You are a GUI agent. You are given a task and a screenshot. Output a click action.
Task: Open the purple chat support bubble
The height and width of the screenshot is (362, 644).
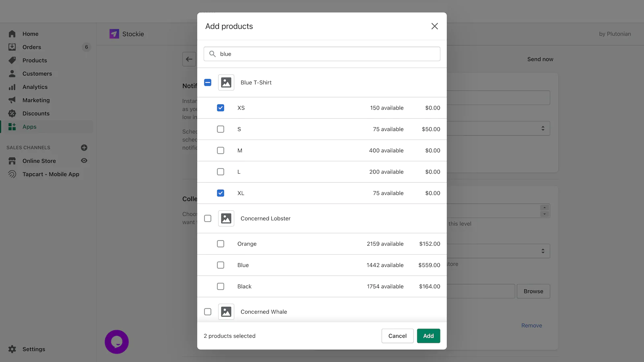click(117, 342)
